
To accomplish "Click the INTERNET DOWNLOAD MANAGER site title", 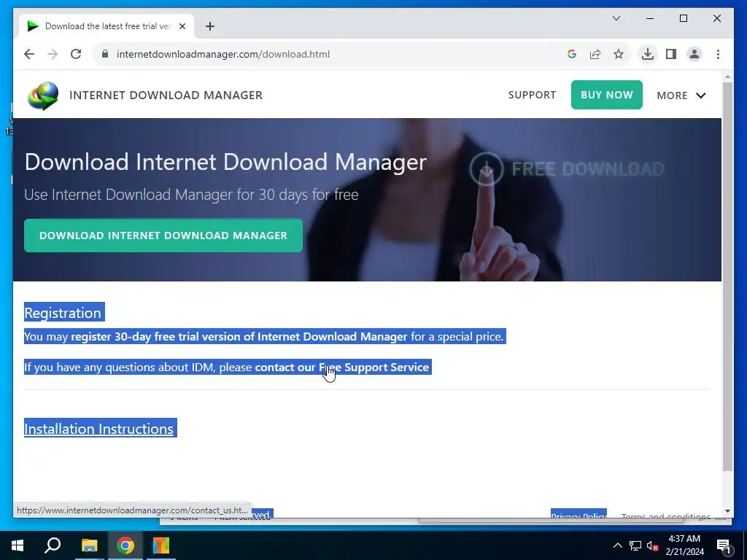I will click(x=166, y=96).
